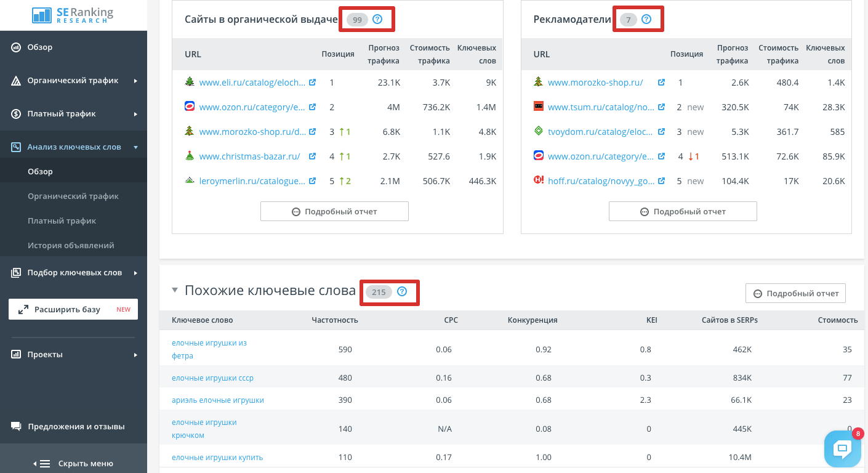Image resolution: width=868 pixels, height=473 pixels.
Task: Click help icon next to Похожие ключевые слова
Action: (402, 292)
